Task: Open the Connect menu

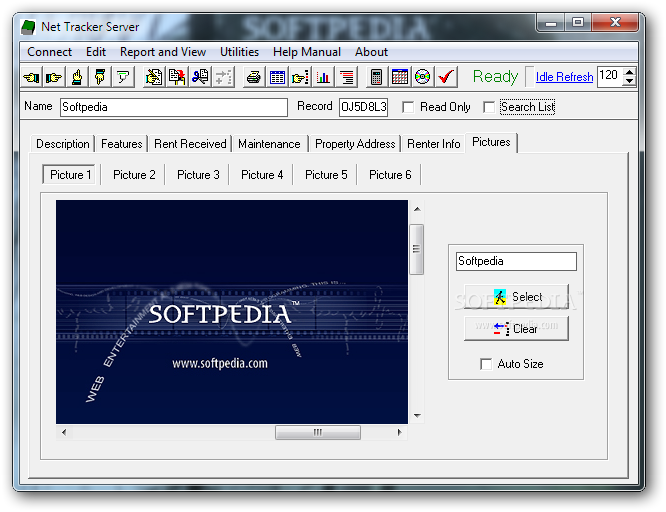Action: coord(49,52)
